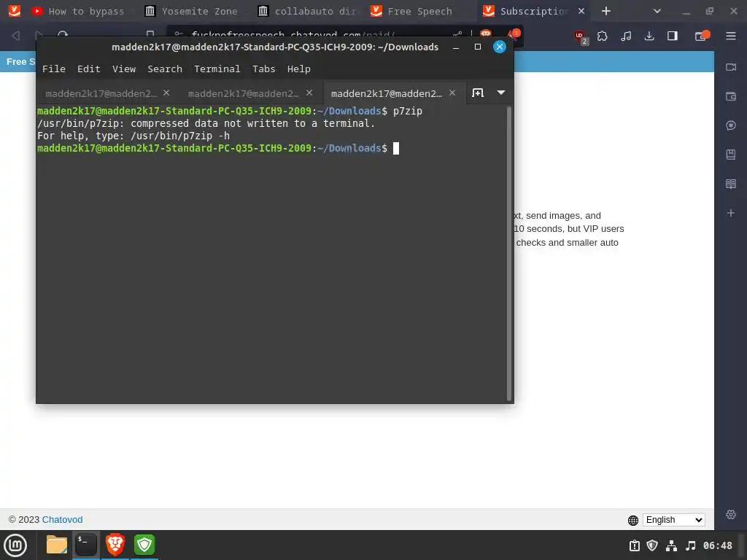Add a new terminal tab icon
The image size is (747, 560).
click(x=477, y=93)
